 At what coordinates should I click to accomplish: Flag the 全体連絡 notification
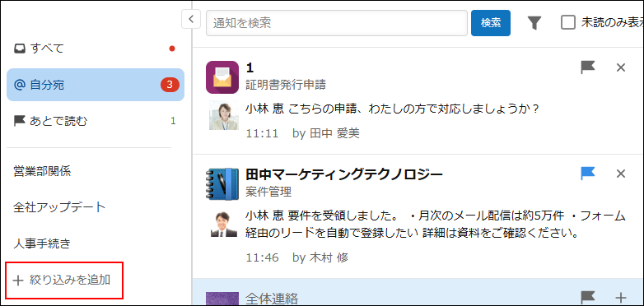pyautogui.click(x=588, y=298)
